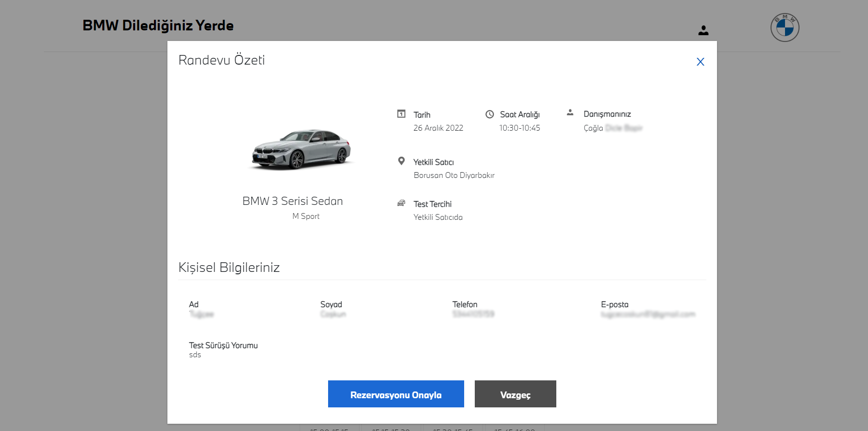The width and height of the screenshot is (868, 431).
Task: Click the Tarih label
Action: (x=422, y=115)
